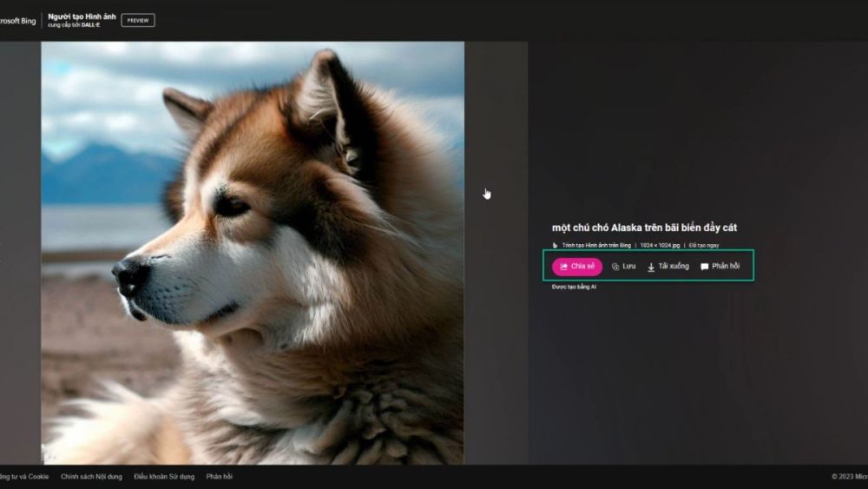Open the Cookie privacy footer link
Screen dimensions: 868x489
click(24, 476)
